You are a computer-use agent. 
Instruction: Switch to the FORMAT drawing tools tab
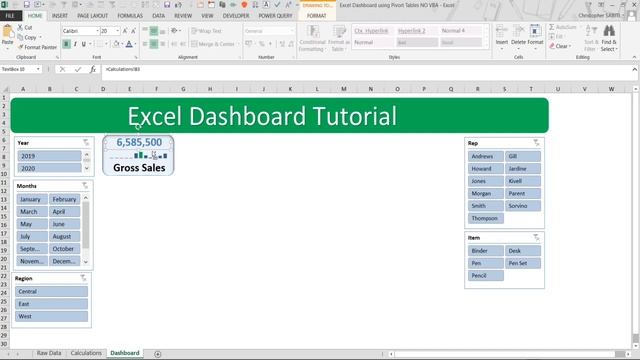[x=317, y=16]
